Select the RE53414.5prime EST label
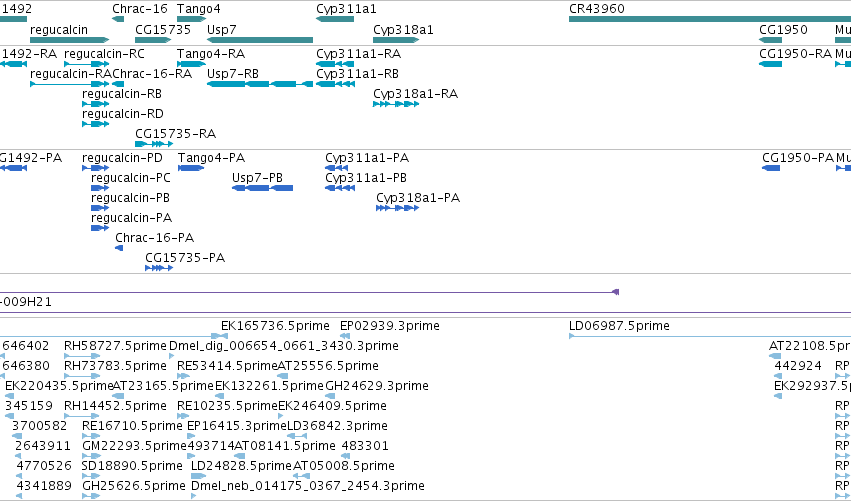Viewport: 851px width, 501px height. pos(227,366)
